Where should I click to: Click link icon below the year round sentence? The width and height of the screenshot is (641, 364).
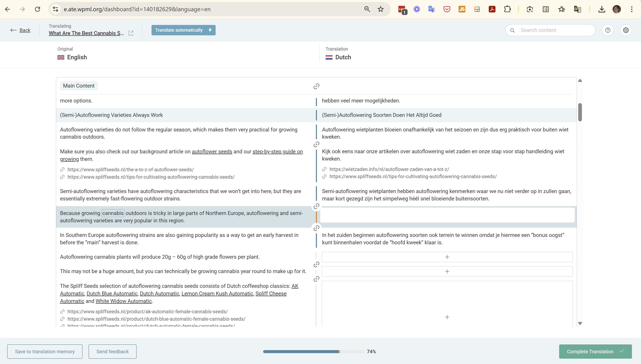tap(316, 279)
